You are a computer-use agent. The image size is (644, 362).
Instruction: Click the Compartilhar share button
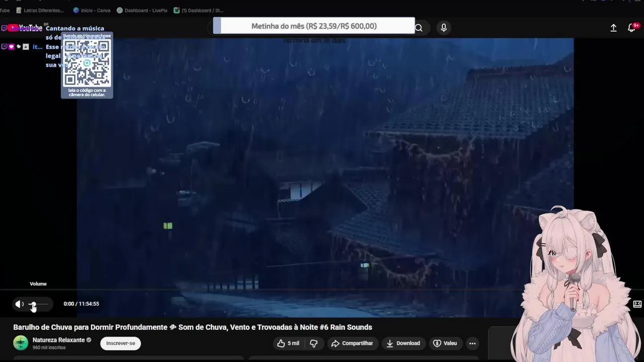(x=352, y=343)
